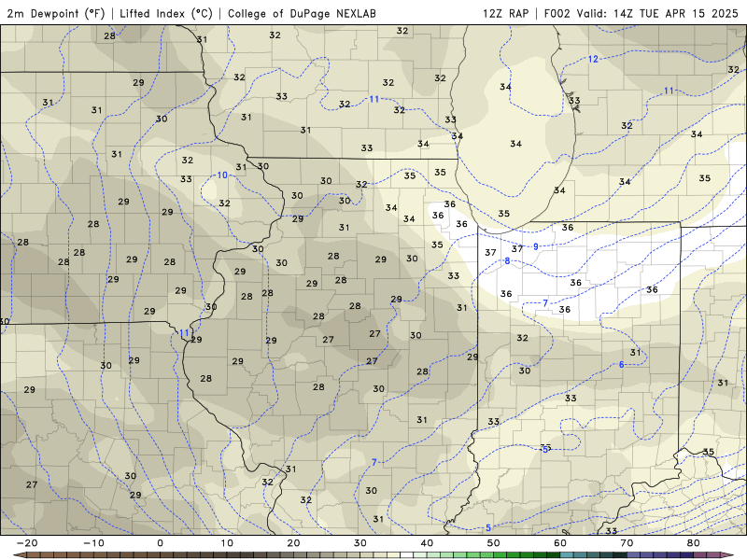Click the blue '11' contour label on the Mississippi River
This screenshot has height=560, width=747.
point(184,333)
